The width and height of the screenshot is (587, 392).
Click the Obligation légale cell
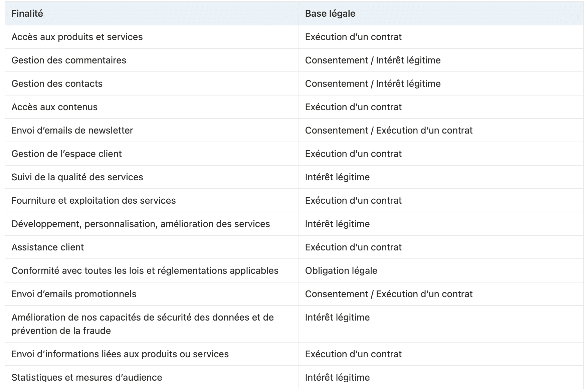[x=441, y=270]
